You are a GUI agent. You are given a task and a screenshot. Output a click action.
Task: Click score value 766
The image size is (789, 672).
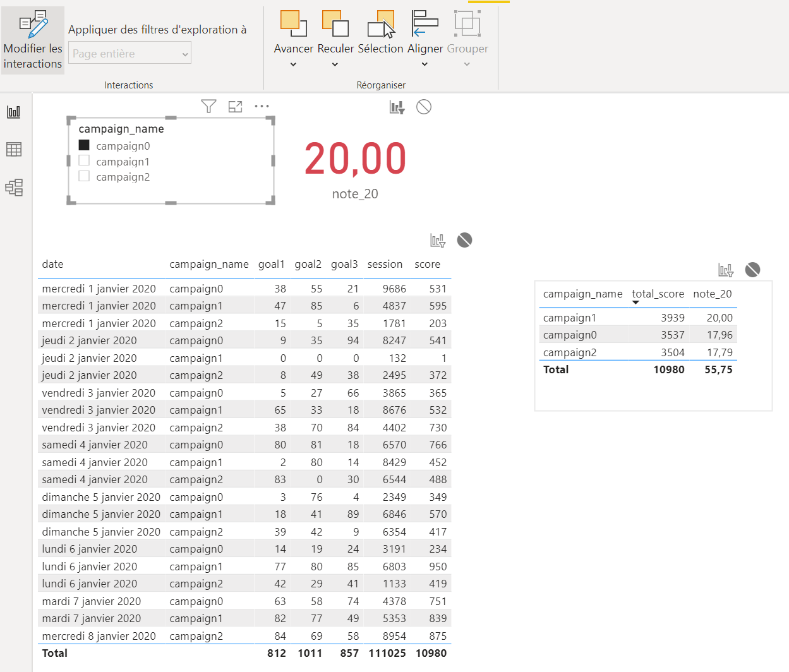(438, 445)
